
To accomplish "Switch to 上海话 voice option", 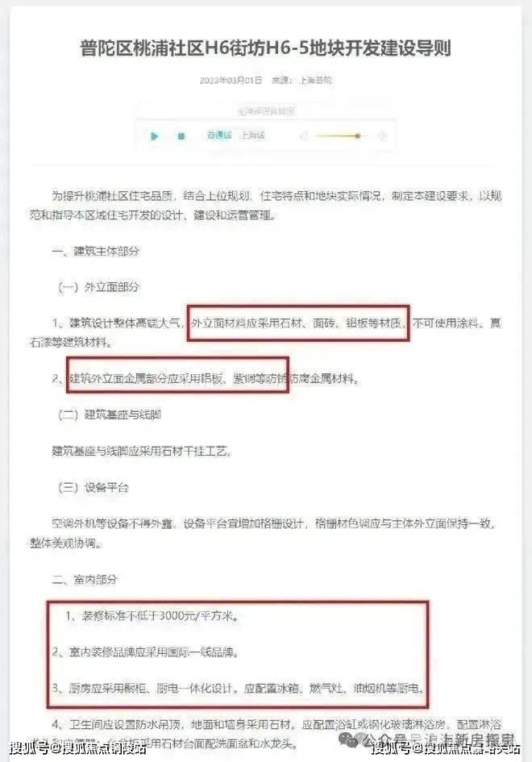I will click(x=252, y=135).
